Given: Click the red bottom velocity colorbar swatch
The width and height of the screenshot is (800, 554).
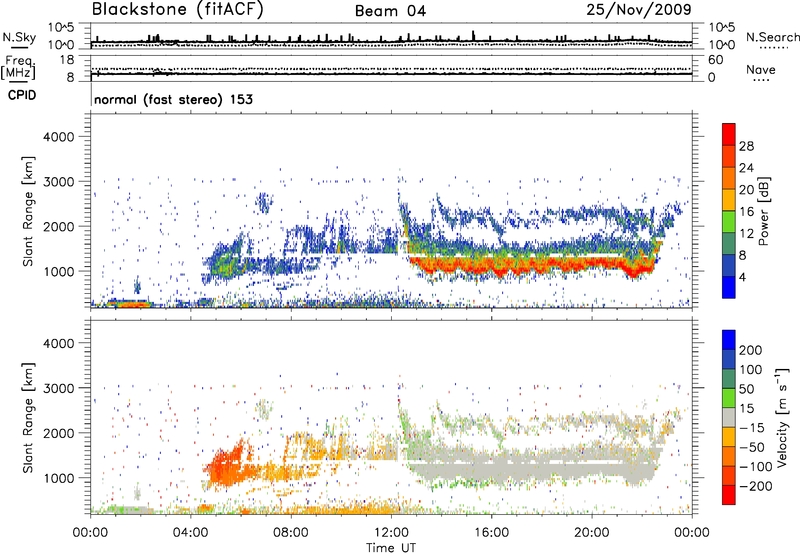Looking at the screenshot, I should tap(729, 495).
